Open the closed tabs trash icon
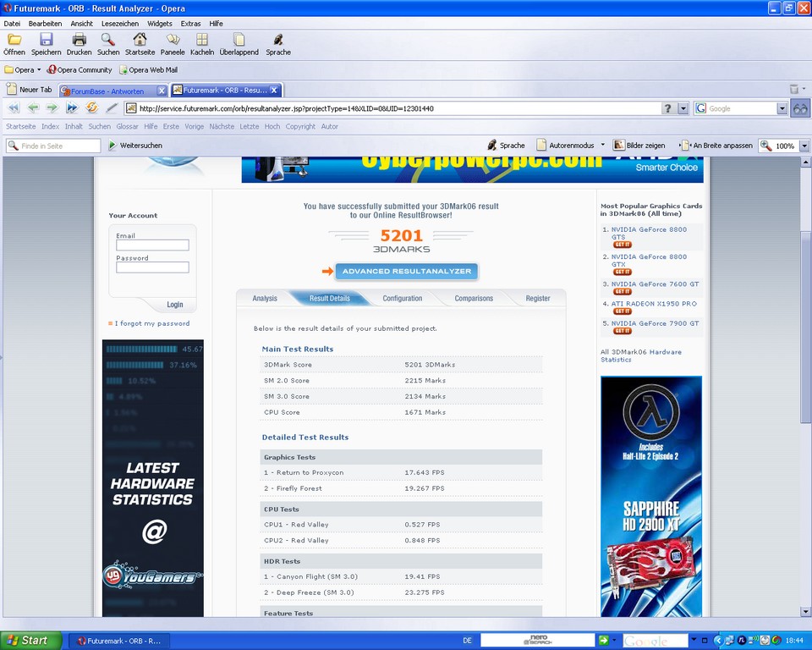812x650 pixels. [794, 89]
